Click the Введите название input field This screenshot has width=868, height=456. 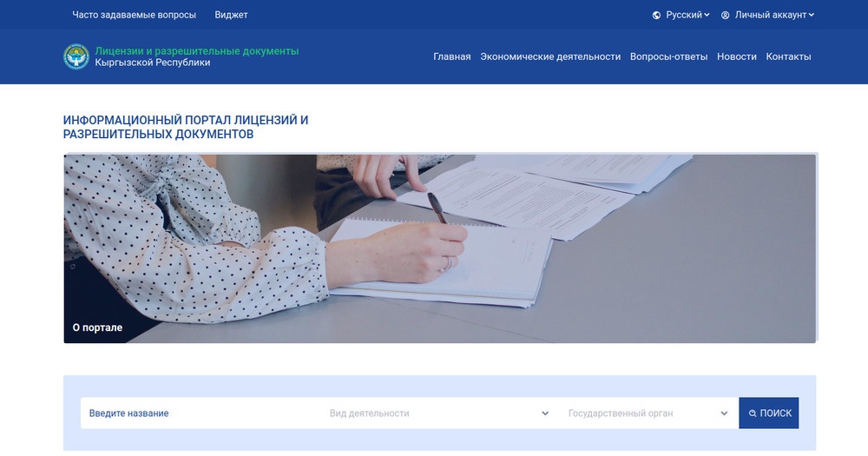[x=200, y=413]
